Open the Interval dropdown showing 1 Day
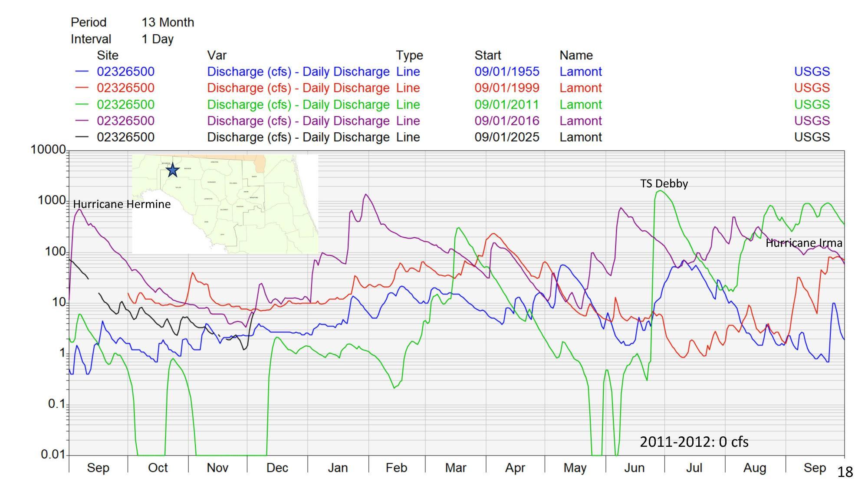Viewport: 868px width, 488px height. click(156, 39)
